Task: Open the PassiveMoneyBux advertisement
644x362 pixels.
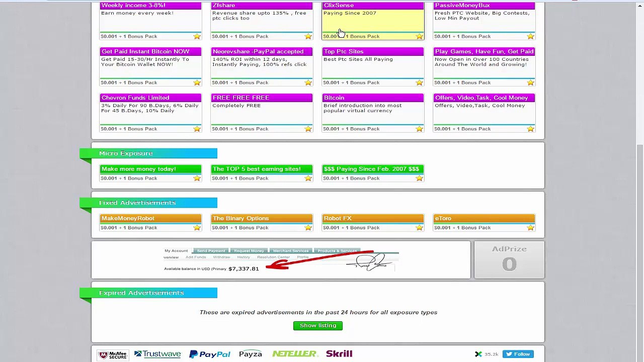Action: pos(484,6)
